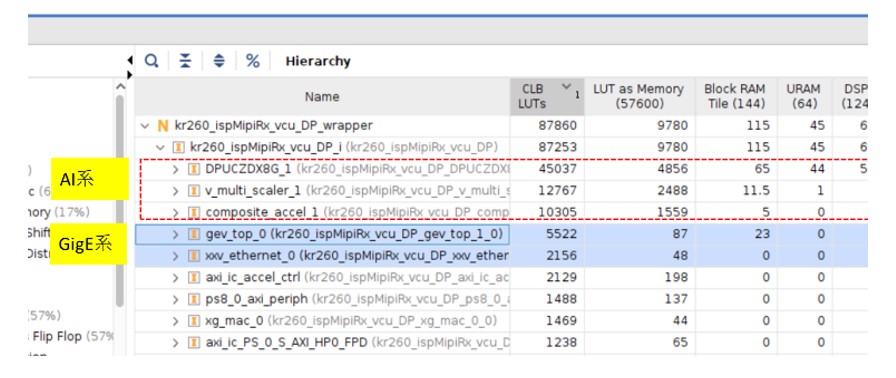896x378 pixels.
Task: Click the Name column header
Action: click(322, 96)
